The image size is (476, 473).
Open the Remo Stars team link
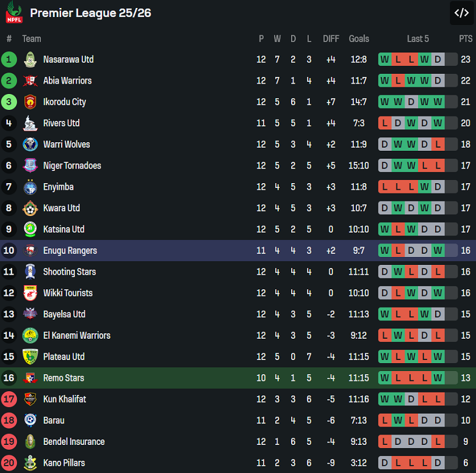[63, 378]
